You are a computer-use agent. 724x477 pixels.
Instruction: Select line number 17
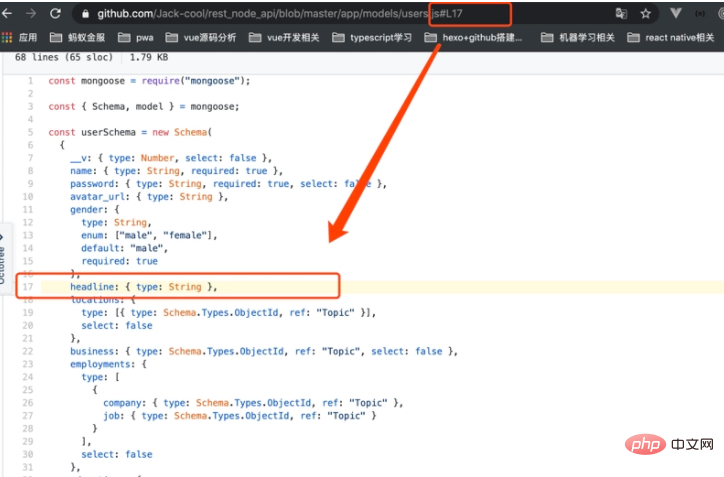(x=28, y=287)
